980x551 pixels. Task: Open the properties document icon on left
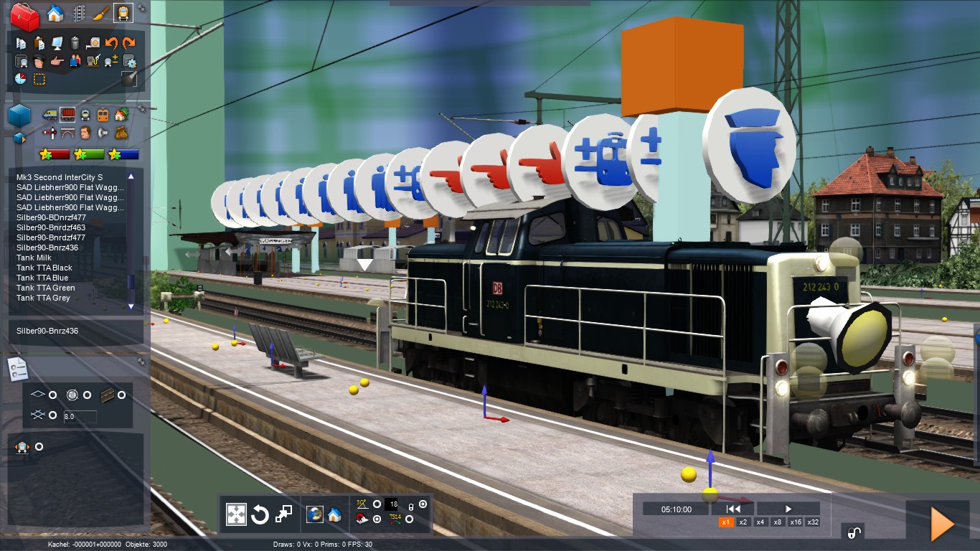17,369
